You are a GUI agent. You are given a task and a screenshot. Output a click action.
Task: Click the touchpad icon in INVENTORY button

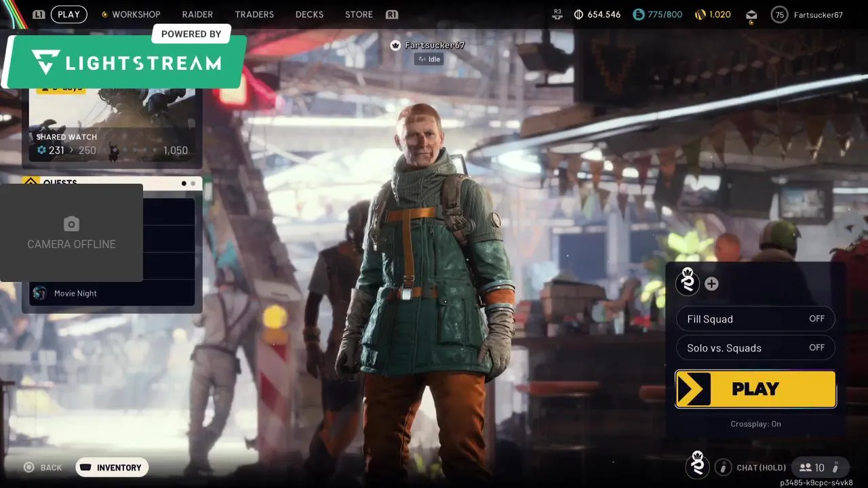tap(86, 467)
